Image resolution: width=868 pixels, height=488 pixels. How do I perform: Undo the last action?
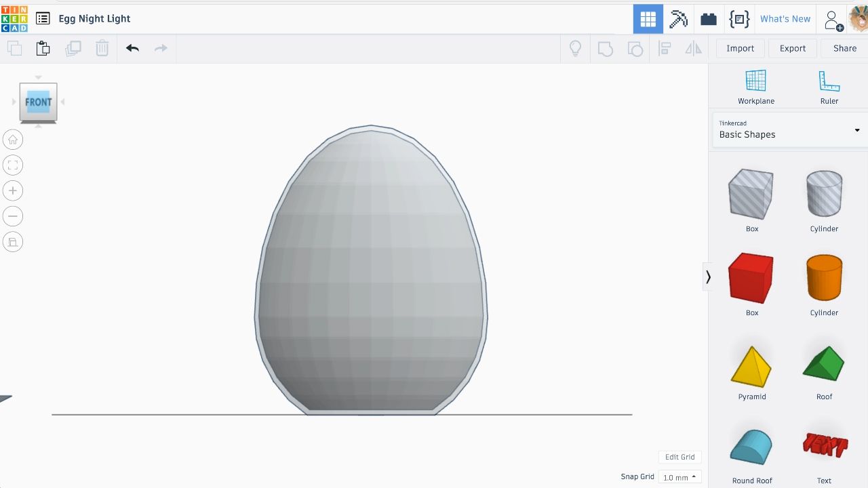pyautogui.click(x=132, y=48)
